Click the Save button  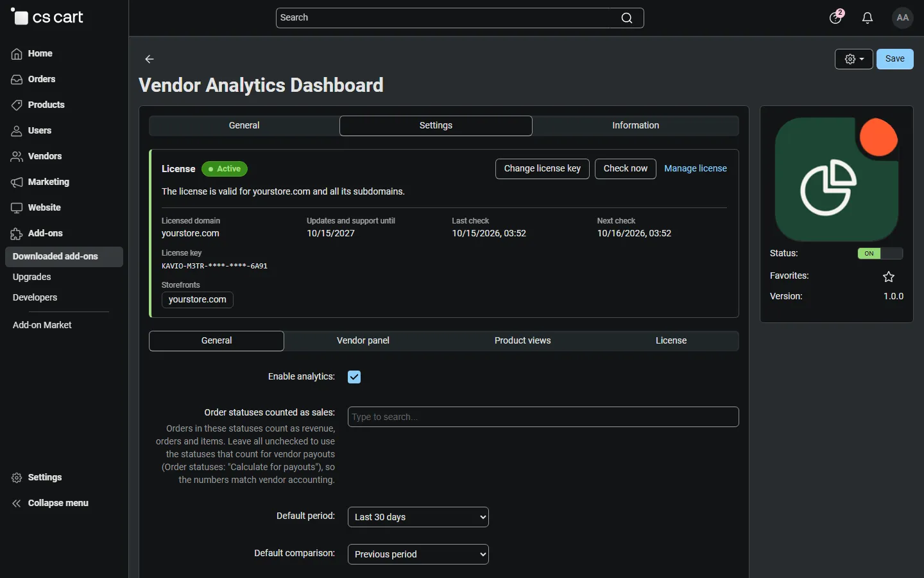(895, 59)
